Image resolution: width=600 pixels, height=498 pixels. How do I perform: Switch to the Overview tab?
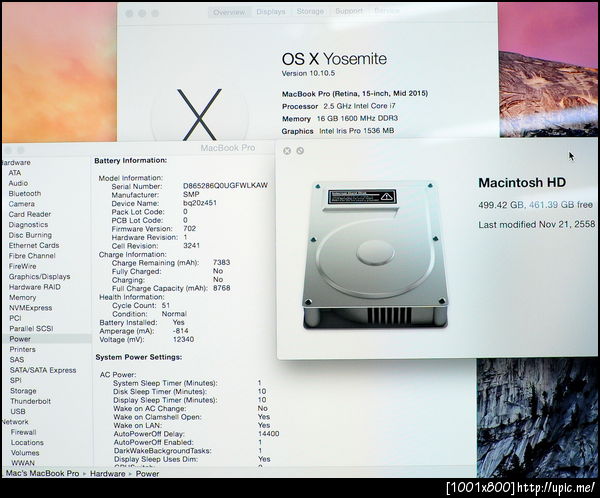[x=230, y=12]
